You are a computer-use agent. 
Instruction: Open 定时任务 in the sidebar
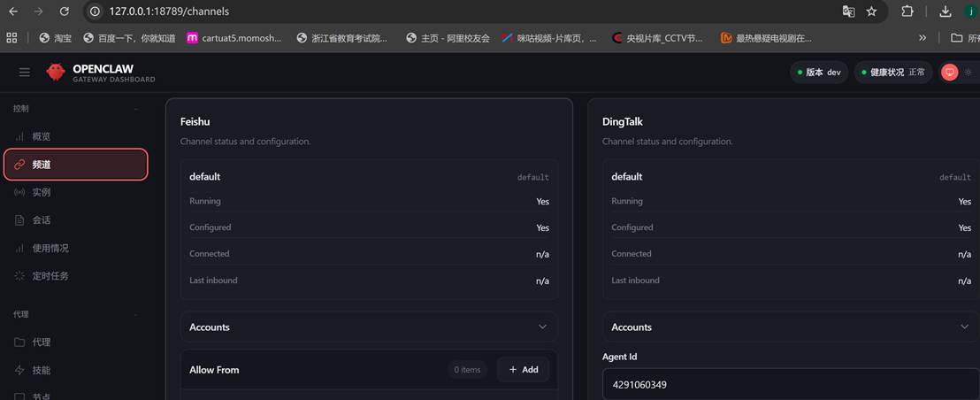click(75, 275)
